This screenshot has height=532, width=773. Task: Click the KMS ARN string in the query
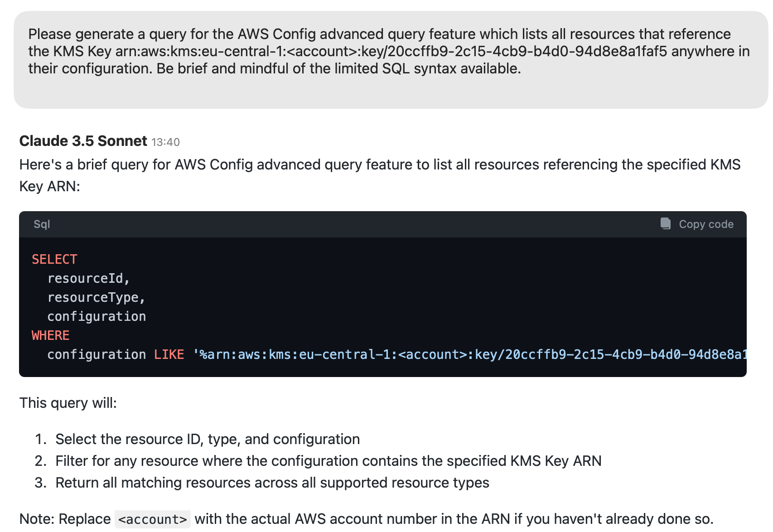[x=469, y=354]
